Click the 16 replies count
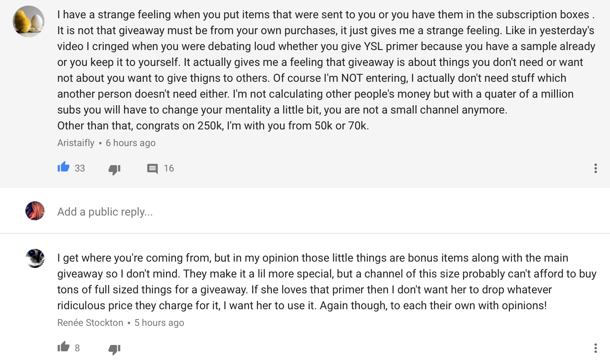The width and height of the screenshot is (610, 364). pyautogui.click(x=169, y=168)
